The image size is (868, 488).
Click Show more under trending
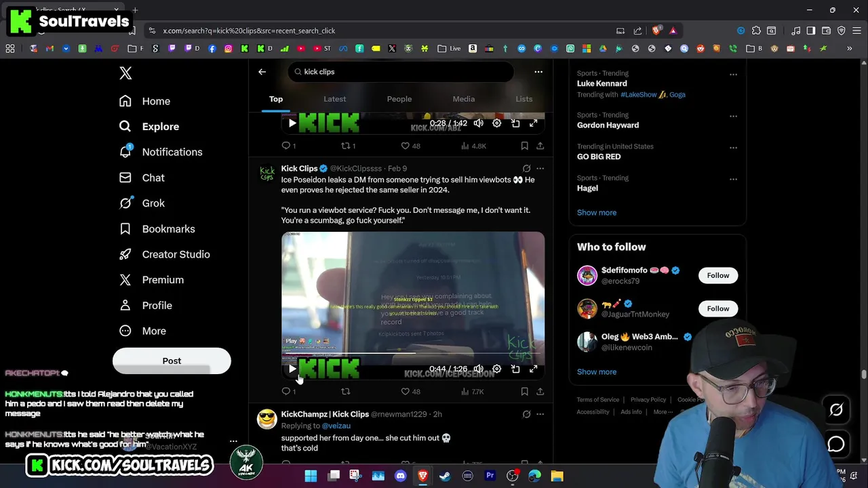597,212
